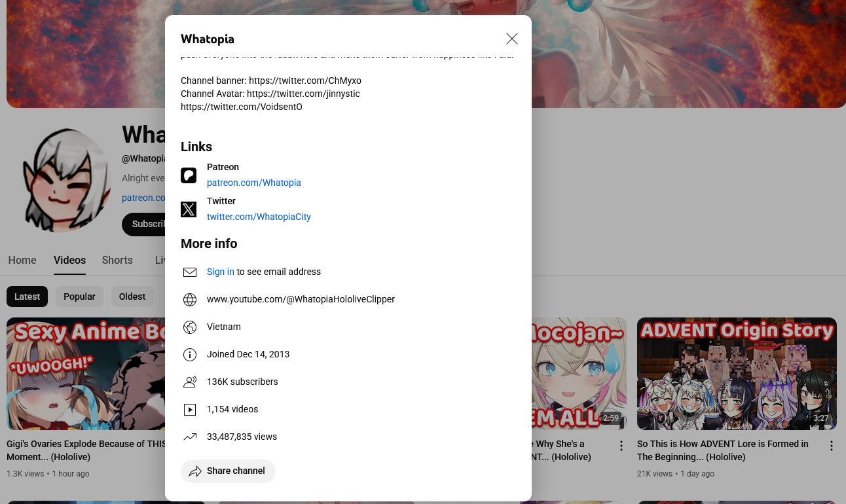Click the views trending arrow icon
Viewport: 846px width, 504px height.
pyautogui.click(x=190, y=437)
